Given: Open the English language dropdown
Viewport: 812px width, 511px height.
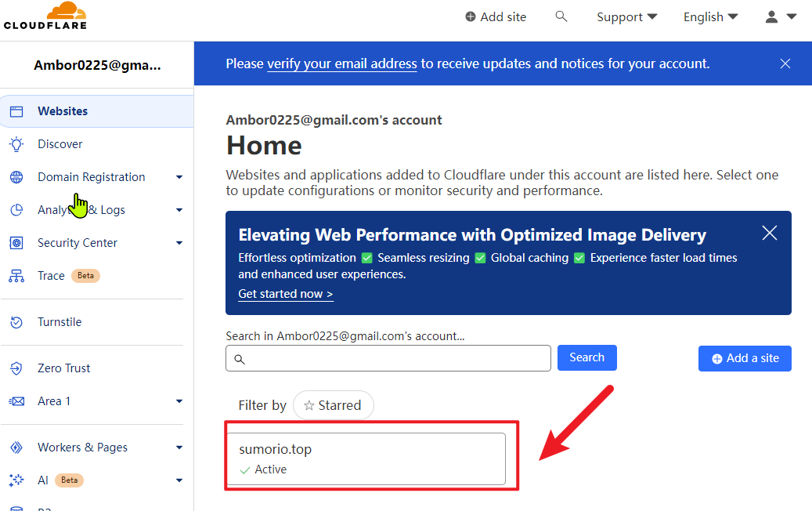Looking at the screenshot, I should coord(710,16).
